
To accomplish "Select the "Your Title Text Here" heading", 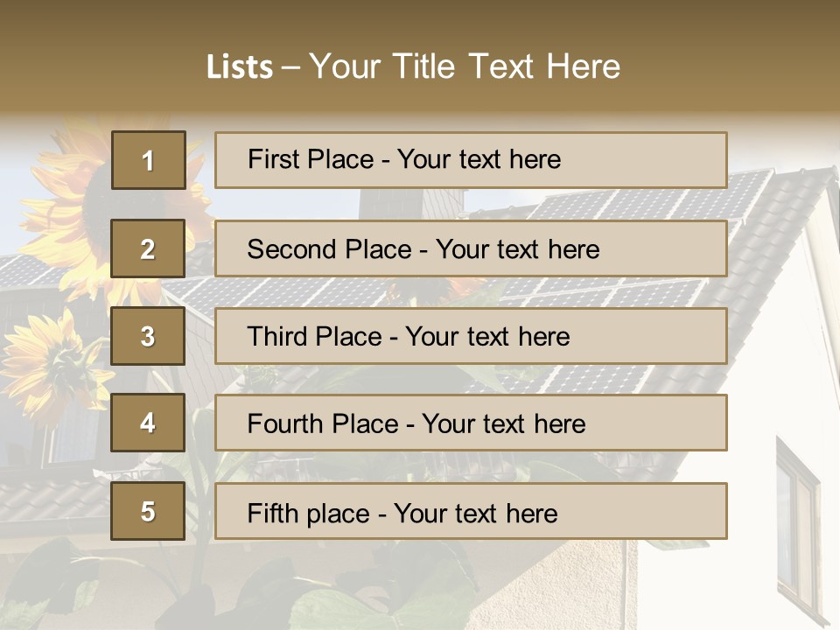I will (465, 67).
